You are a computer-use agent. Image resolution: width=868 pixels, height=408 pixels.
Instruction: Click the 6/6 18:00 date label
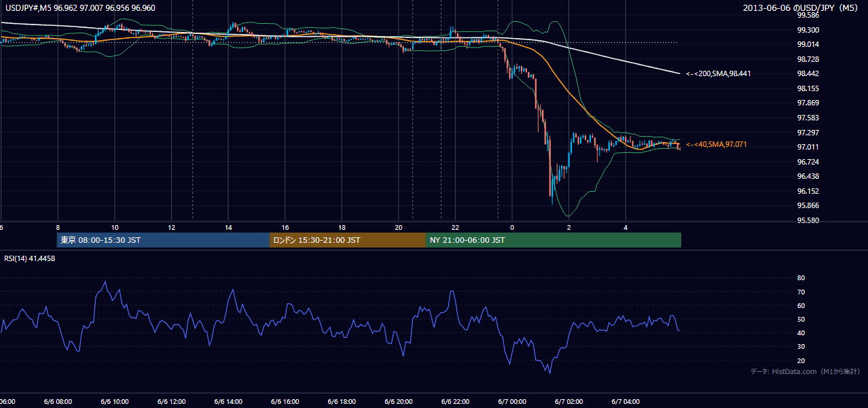coord(342,401)
